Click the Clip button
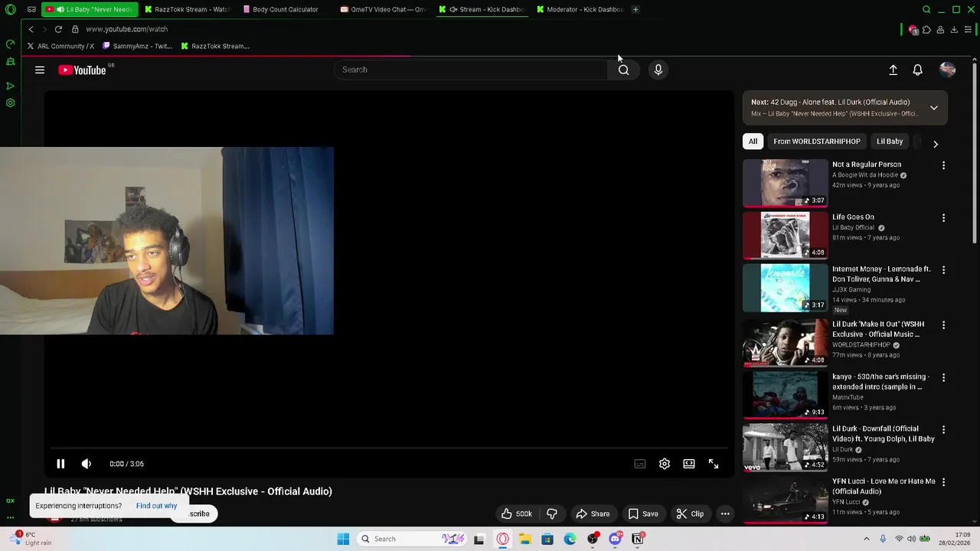The width and height of the screenshot is (980, 551). coord(690,514)
